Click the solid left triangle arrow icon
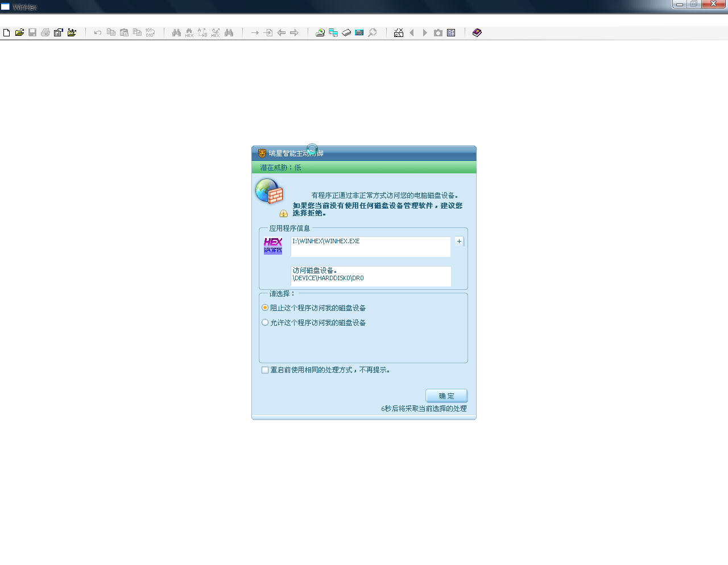Viewport: 728px width, 565px height. [x=412, y=32]
